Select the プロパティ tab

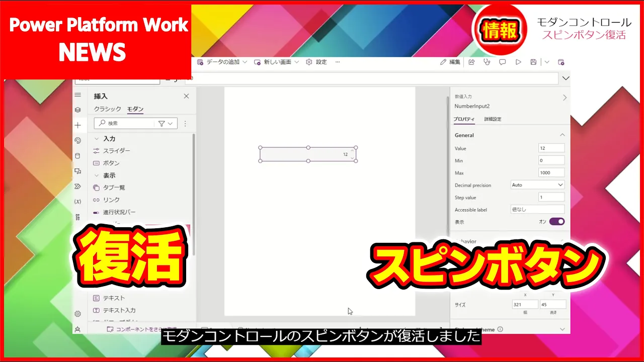464,119
